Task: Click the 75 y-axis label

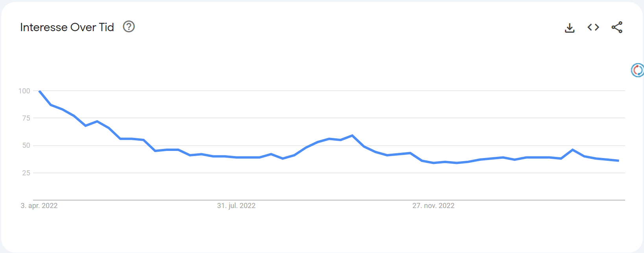Action: click(x=26, y=118)
